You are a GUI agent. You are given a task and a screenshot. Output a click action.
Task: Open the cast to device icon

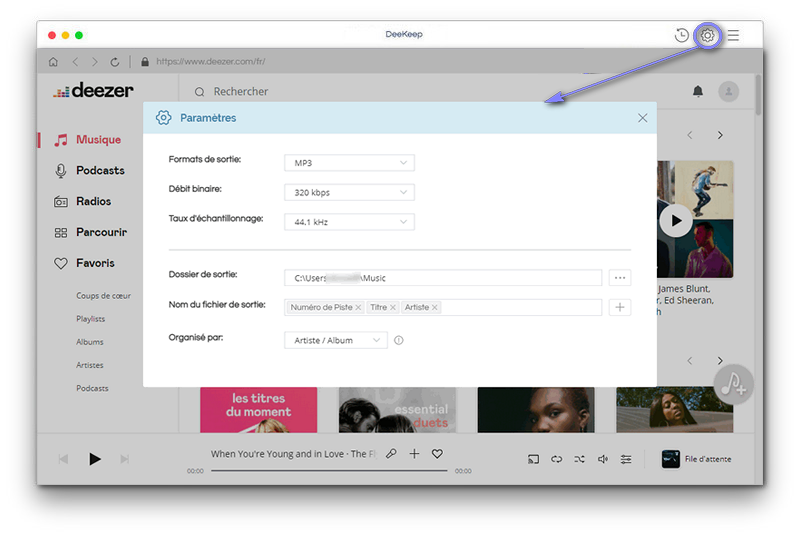533,459
